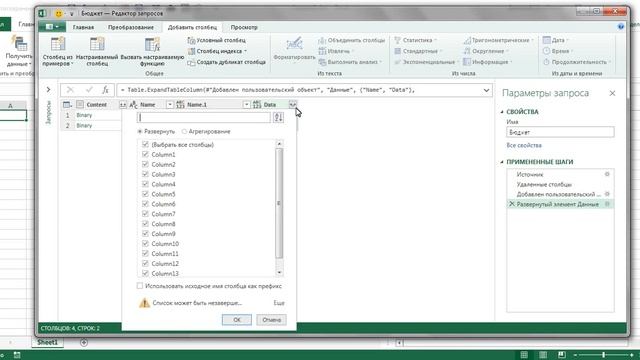Add Условный столбец
Viewport: 640px width, 360px height.
tap(216, 40)
